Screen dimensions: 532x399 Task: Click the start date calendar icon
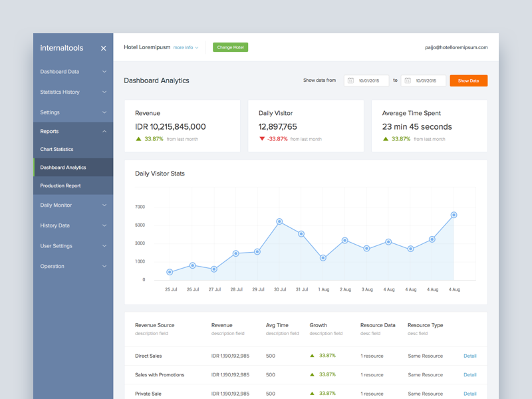click(350, 80)
